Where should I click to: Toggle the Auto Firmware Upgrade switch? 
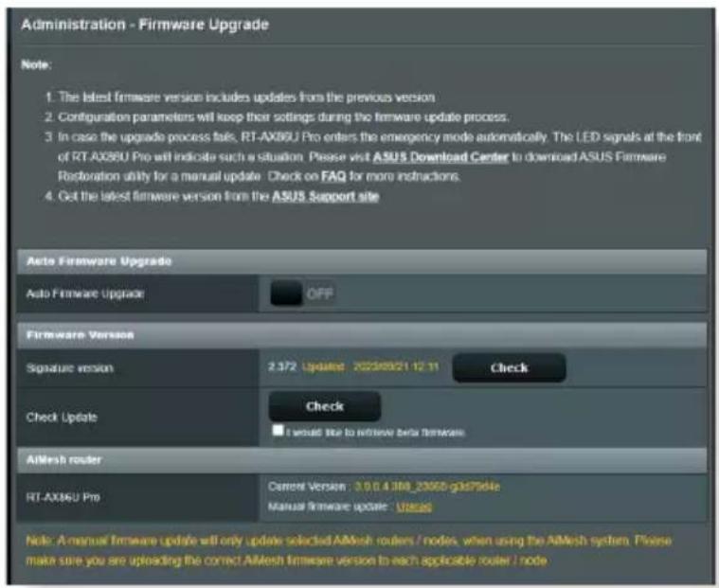[302, 294]
